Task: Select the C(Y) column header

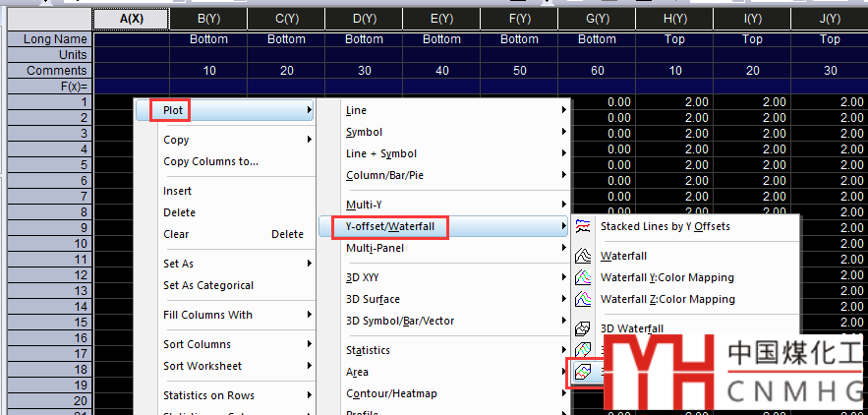Action: click(286, 19)
